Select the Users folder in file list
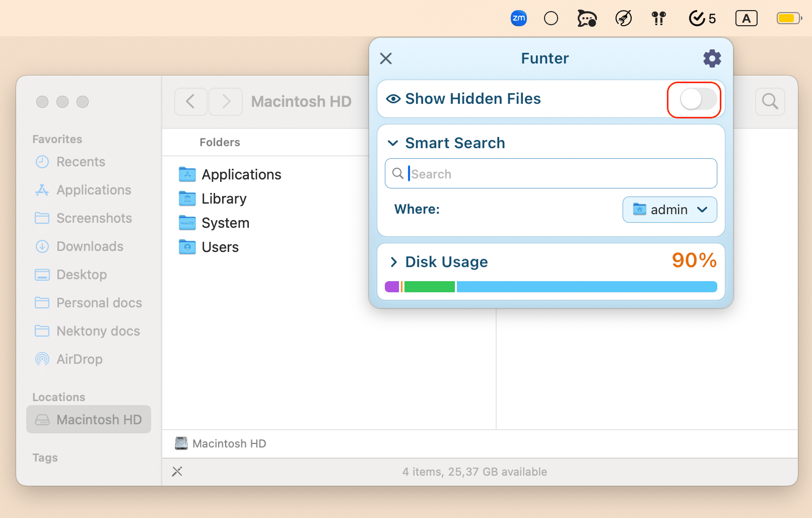Viewport: 812px width, 518px height. (220, 247)
